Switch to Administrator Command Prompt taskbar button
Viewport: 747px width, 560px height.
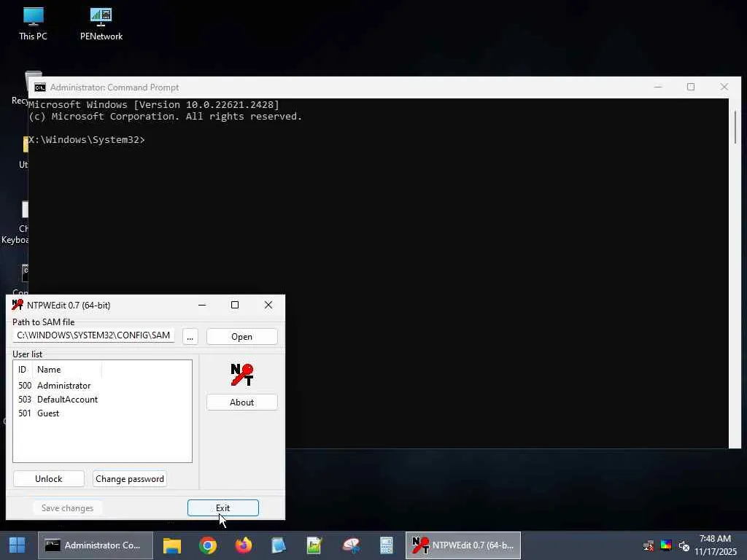coord(96,545)
